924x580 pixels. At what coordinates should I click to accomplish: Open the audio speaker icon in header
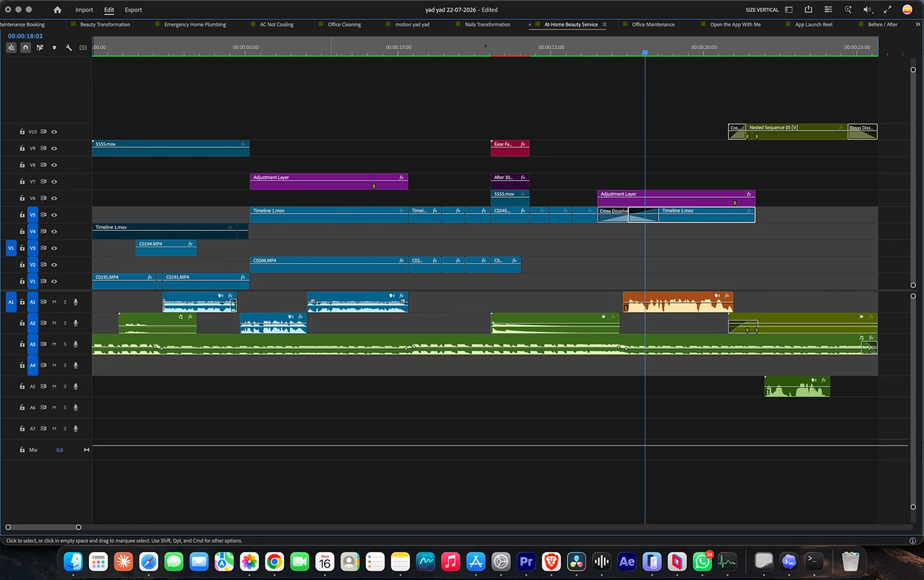868,10
